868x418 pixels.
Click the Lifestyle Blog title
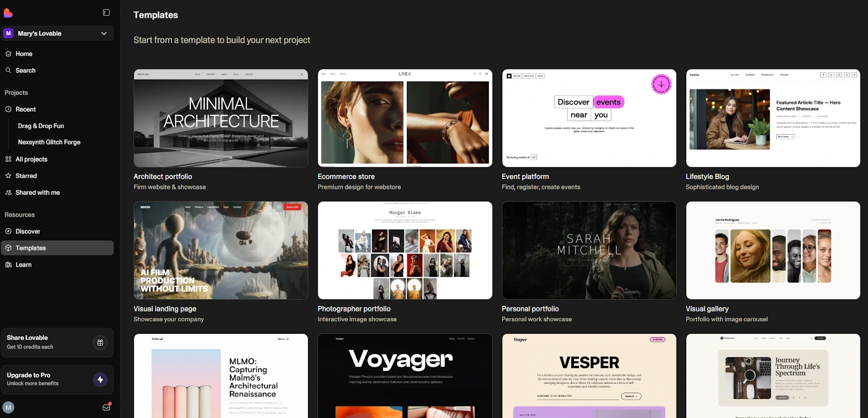[707, 176]
